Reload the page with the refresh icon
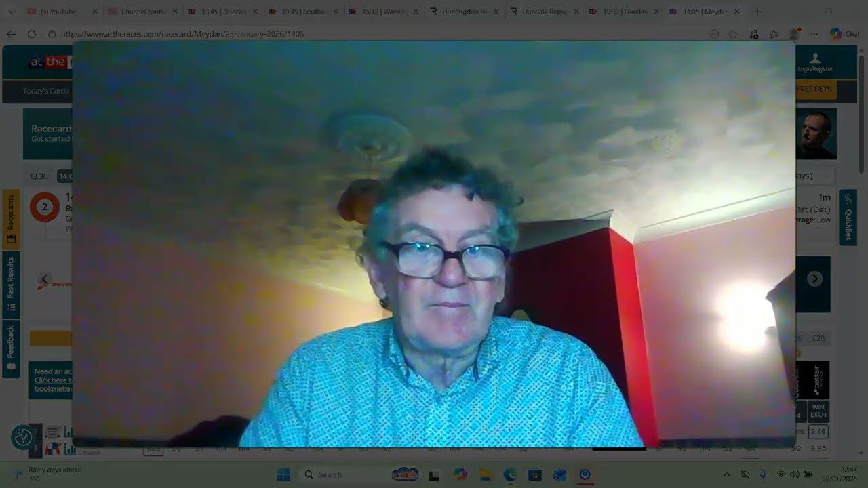Screen dimensions: 868x488 coord(32,34)
